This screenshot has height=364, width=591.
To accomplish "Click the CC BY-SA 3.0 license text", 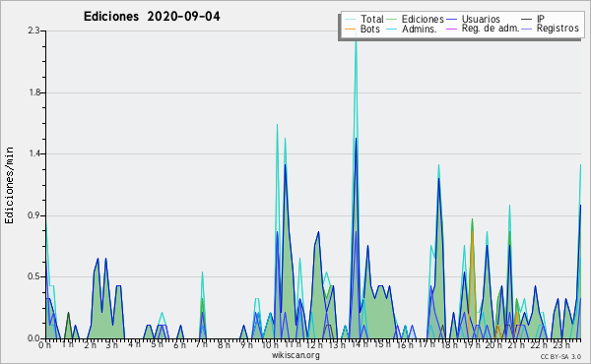I will click(x=560, y=356).
